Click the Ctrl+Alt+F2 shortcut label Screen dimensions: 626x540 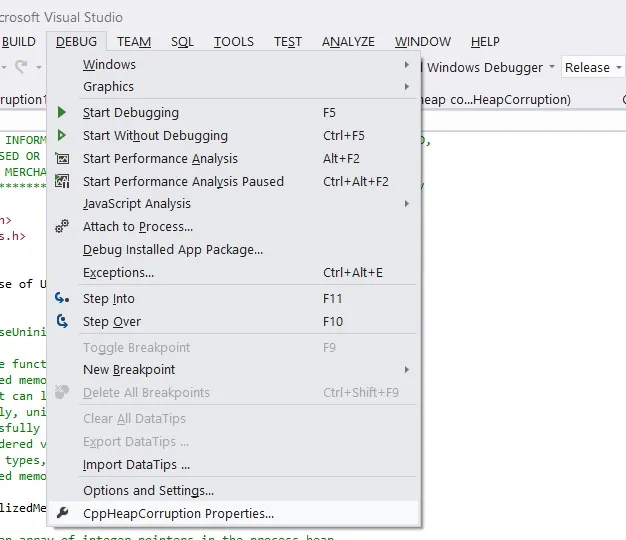pos(356,181)
